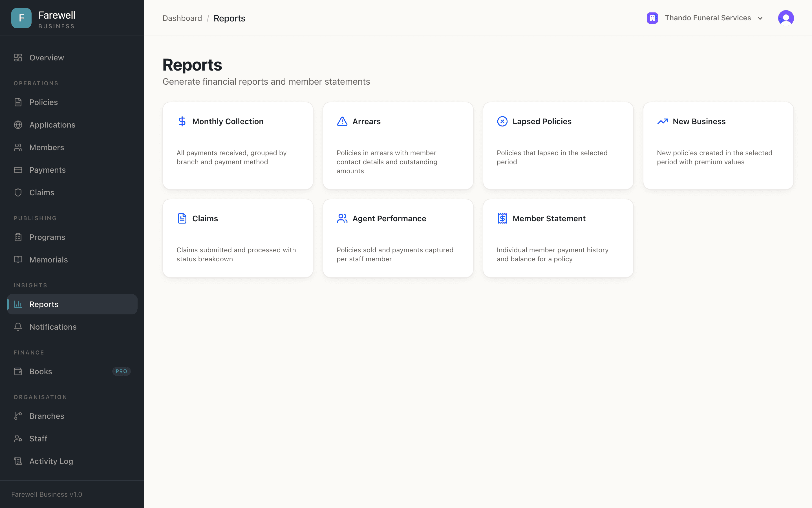The height and width of the screenshot is (508, 812).
Task: Open the New Business report
Action: click(x=718, y=145)
